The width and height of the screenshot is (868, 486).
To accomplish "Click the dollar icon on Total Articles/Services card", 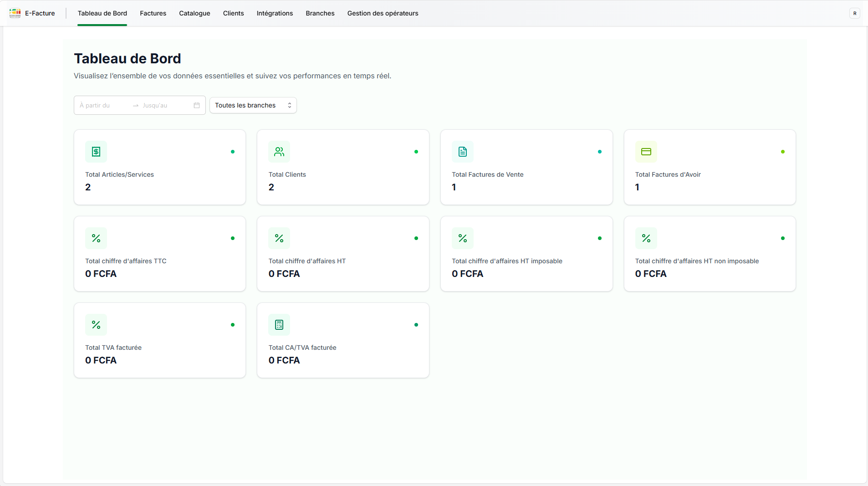I will click(96, 151).
